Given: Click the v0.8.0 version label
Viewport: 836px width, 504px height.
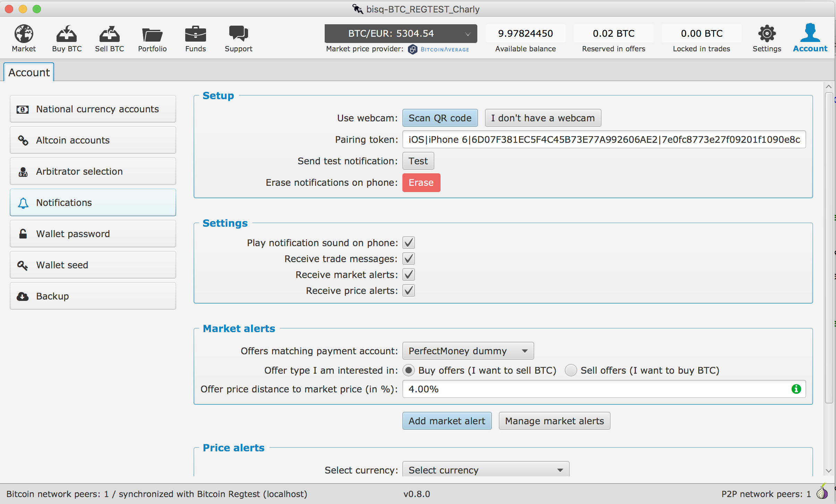Looking at the screenshot, I should pyautogui.click(x=417, y=494).
